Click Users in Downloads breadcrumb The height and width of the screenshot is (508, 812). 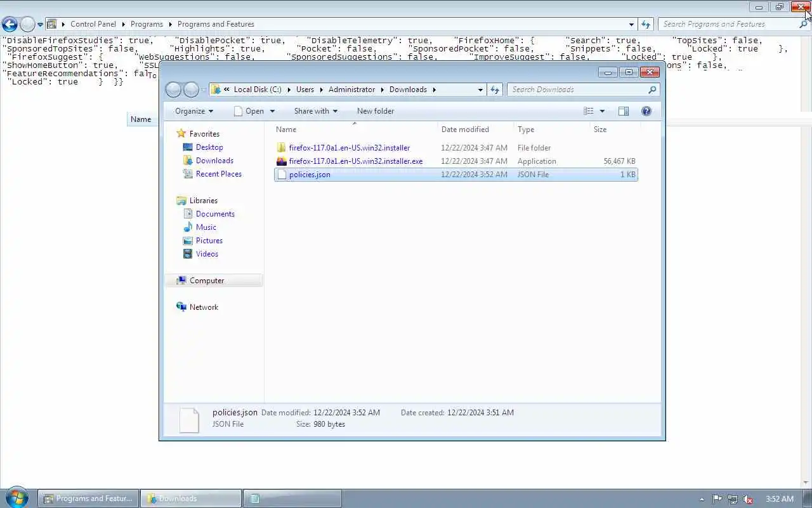tap(305, 90)
